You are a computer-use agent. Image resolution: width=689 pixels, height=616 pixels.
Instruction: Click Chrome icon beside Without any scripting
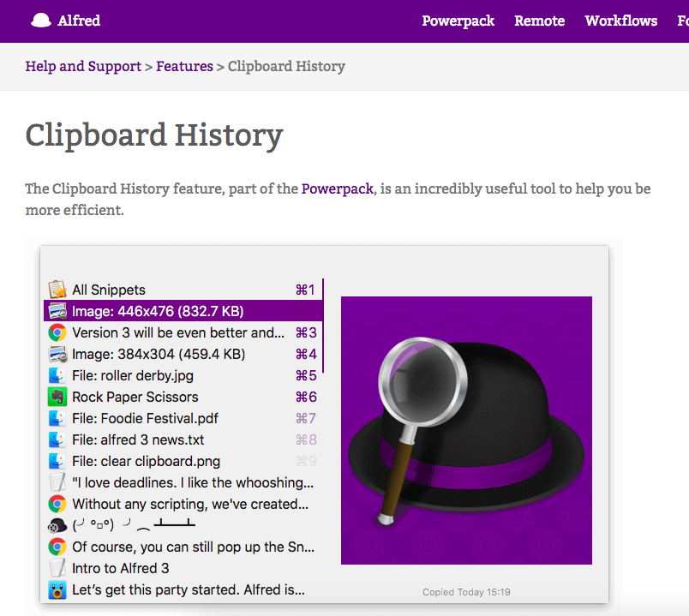tap(57, 504)
